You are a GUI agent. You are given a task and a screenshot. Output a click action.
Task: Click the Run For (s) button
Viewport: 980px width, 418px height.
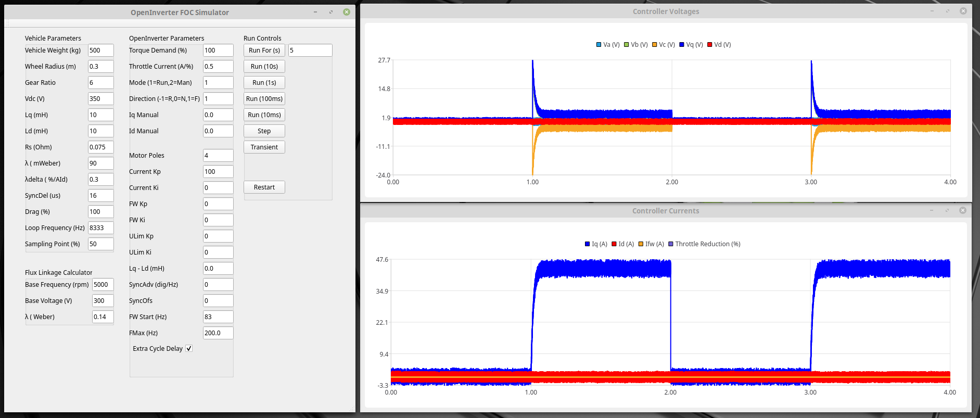pyautogui.click(x=264, y=50)
